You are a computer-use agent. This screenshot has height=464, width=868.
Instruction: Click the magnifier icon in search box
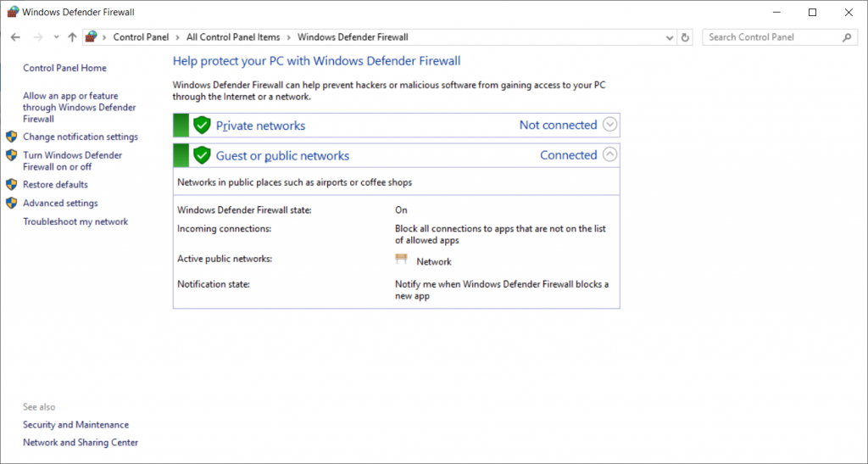click(847, 37)
